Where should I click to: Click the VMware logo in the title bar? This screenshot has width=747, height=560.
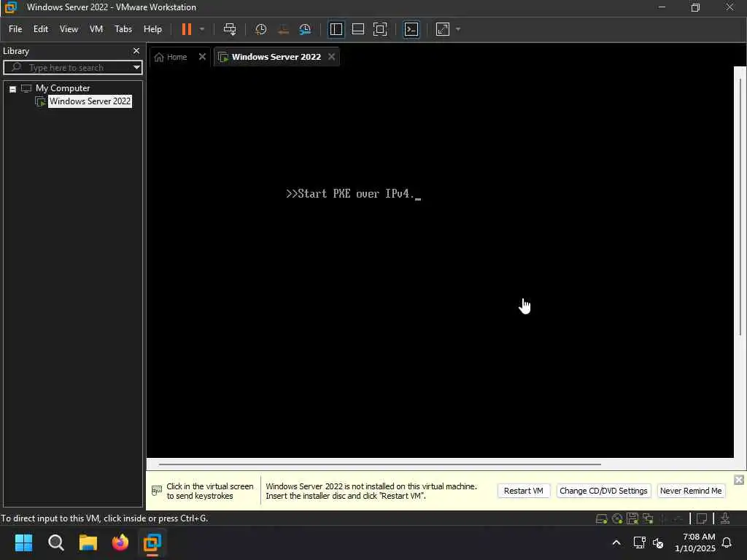10,7
